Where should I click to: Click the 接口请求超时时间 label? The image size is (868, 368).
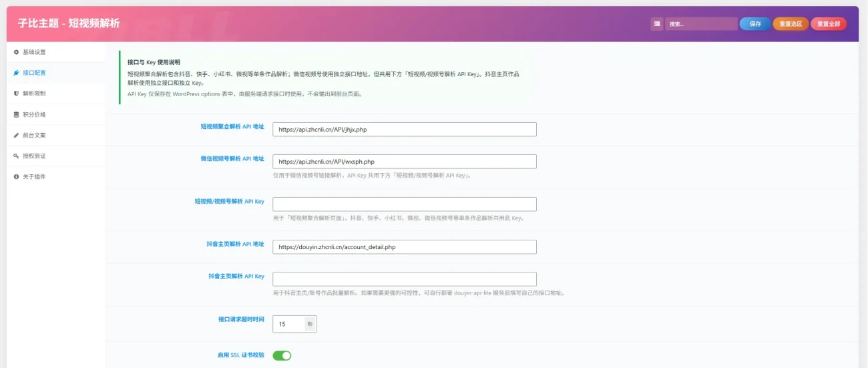241,319
